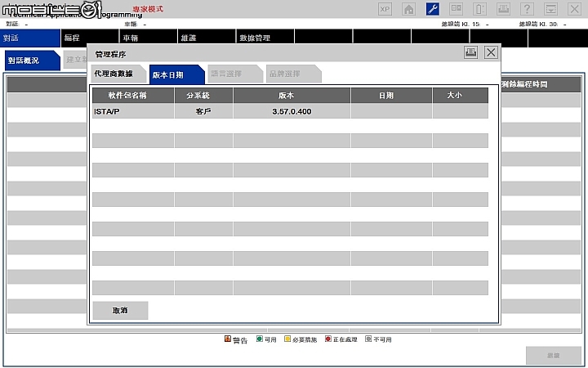Click the 日期 column header
The width and height of the screenshot is (588, 368).
coord(391,96)
